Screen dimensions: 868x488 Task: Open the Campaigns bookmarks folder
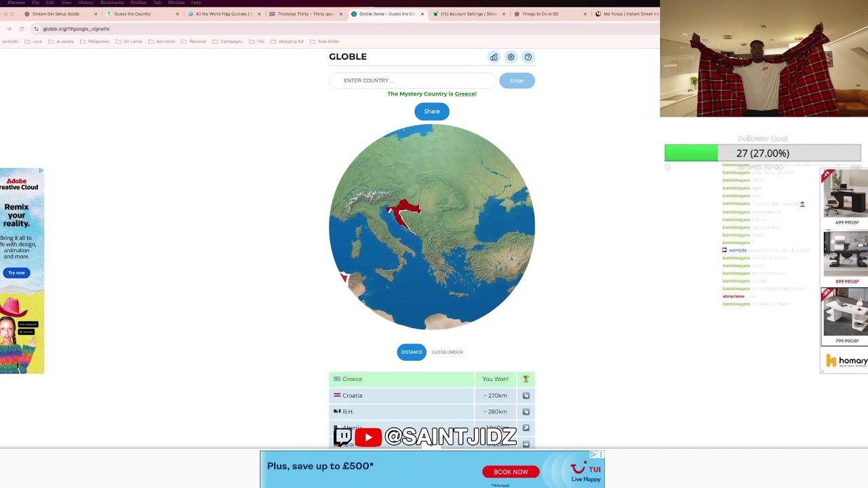pyautogui.click(x=228, y=41)
